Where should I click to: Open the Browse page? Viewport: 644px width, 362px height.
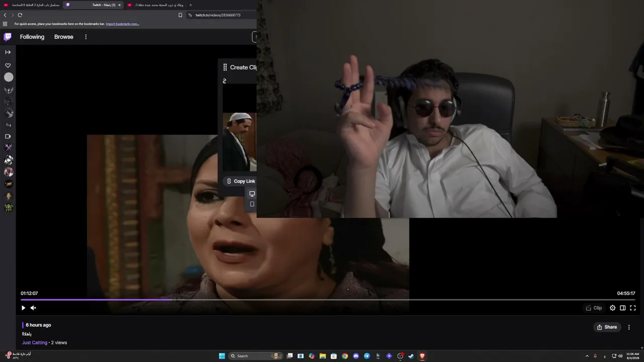(x=64, y=37)
